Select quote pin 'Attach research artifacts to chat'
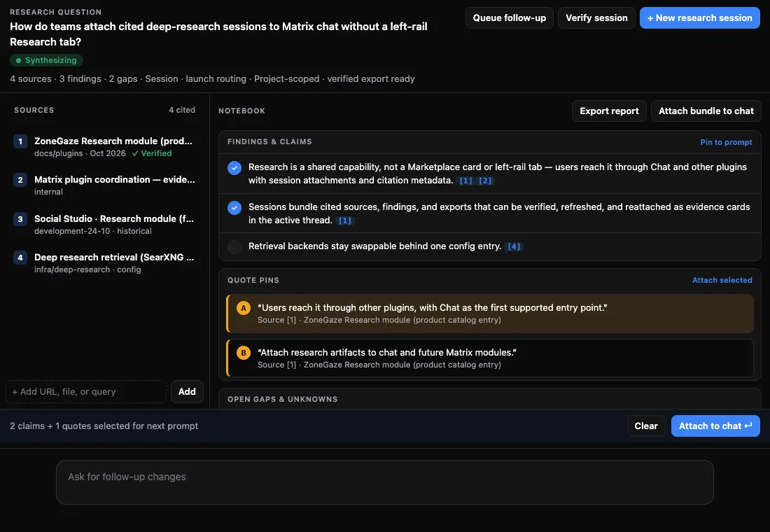 tap(490, 358)
